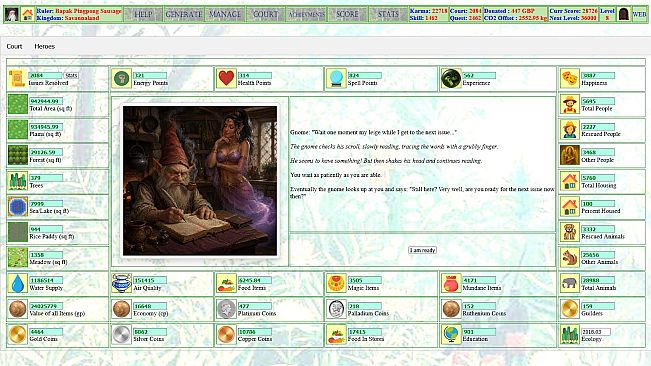Click the gnome and genie illustration

[x=200, y=181]
